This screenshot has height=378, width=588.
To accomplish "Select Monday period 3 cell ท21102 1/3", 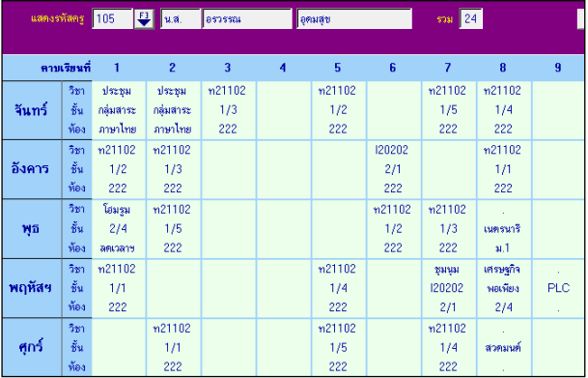I will click(x=228, y=110).
